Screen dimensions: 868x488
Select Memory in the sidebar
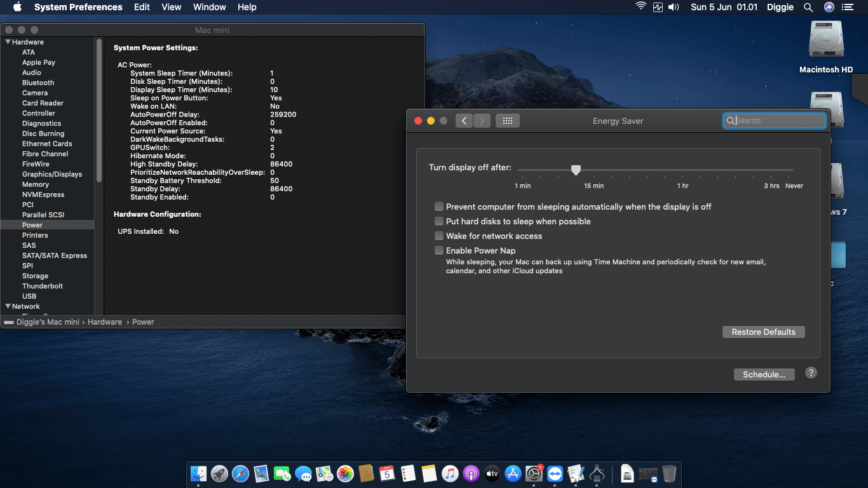click(x=36, y=184)
